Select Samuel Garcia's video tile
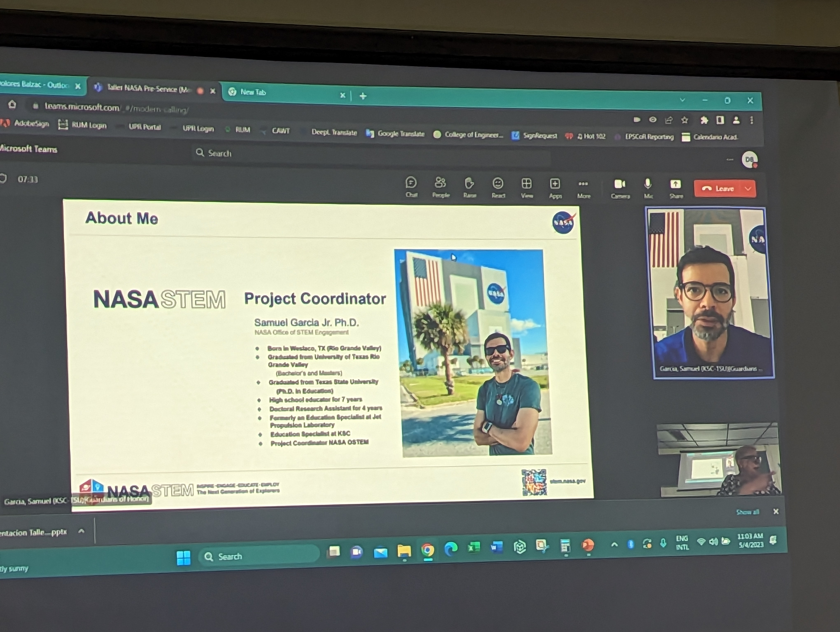The width and height of the screenshot is (840, 632). coord(710,293)
